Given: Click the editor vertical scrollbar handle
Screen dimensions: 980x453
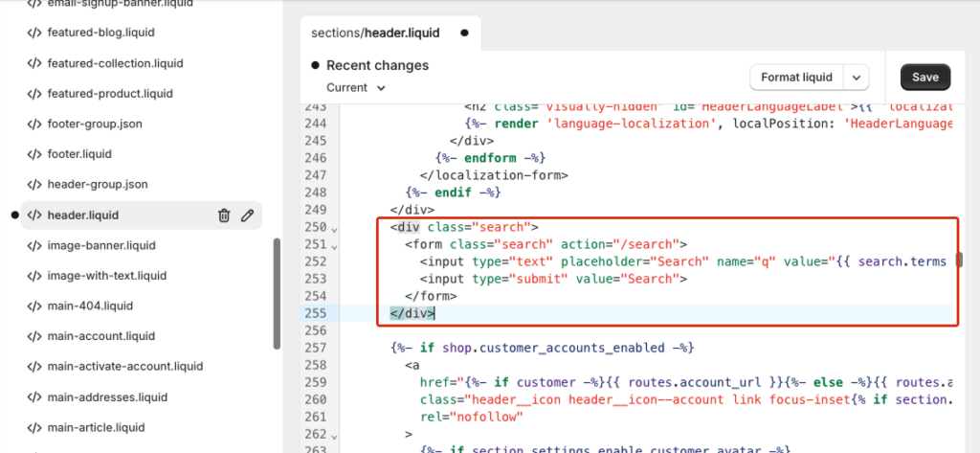Looking at the screenshot, I should [x=959, y=259].
